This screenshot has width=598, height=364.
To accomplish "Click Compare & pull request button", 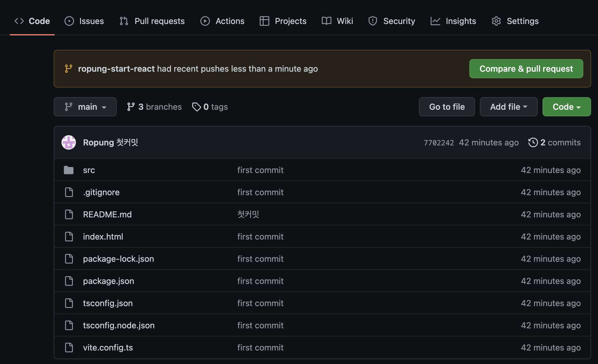I will (526, 69).
